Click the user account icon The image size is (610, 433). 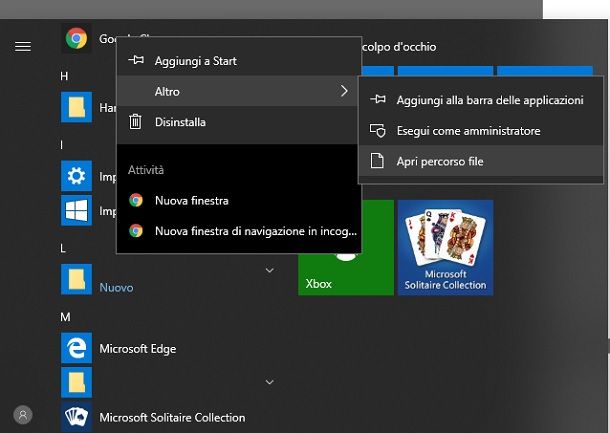pos(22,414)
